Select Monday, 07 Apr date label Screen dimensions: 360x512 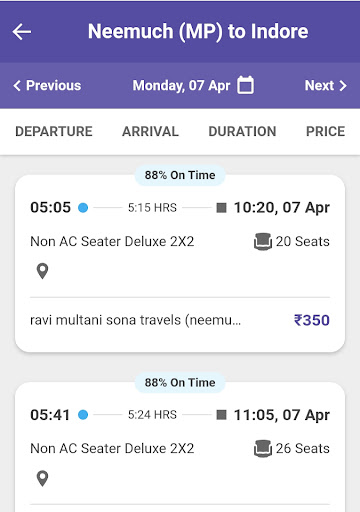[181, 86]
